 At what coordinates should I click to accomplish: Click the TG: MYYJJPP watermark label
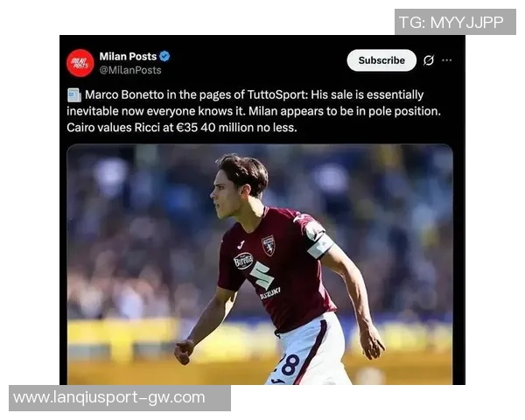[455, 22]
